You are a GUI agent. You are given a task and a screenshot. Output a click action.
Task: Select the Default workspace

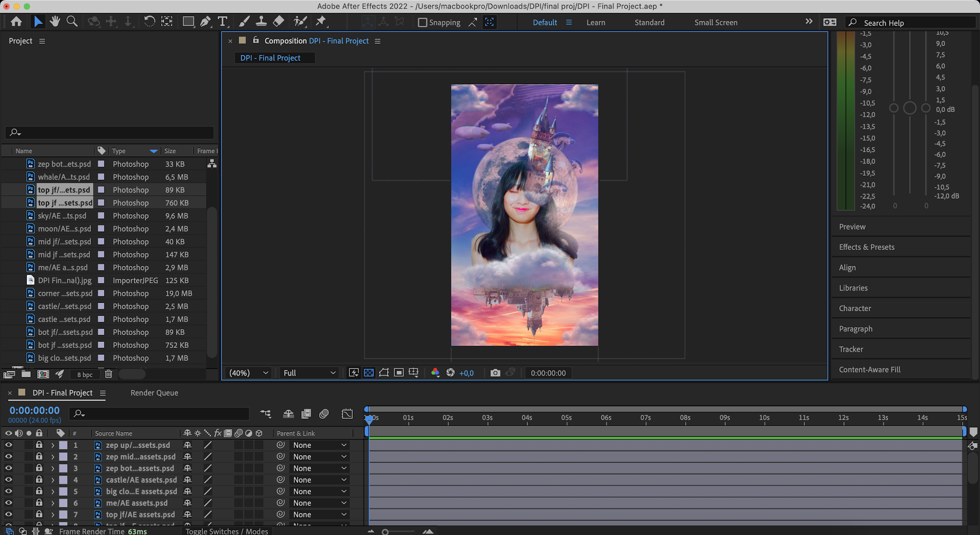[x=545, y=22]
